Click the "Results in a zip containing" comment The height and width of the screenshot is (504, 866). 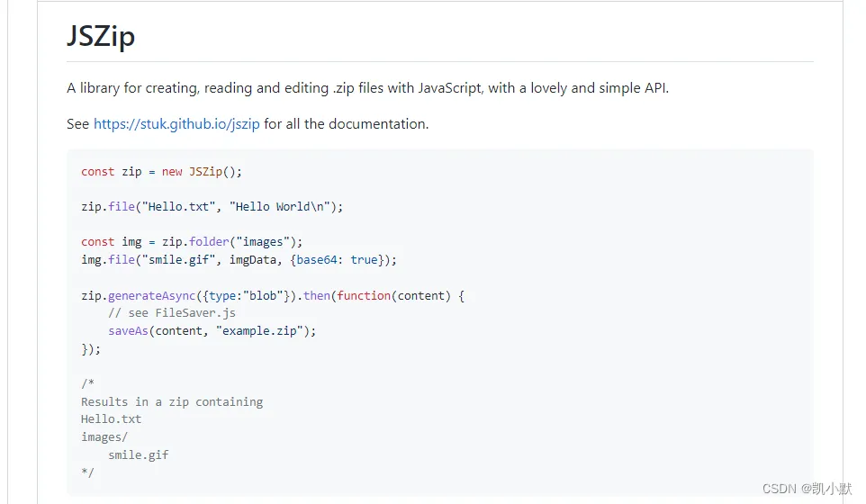point(172,401)
